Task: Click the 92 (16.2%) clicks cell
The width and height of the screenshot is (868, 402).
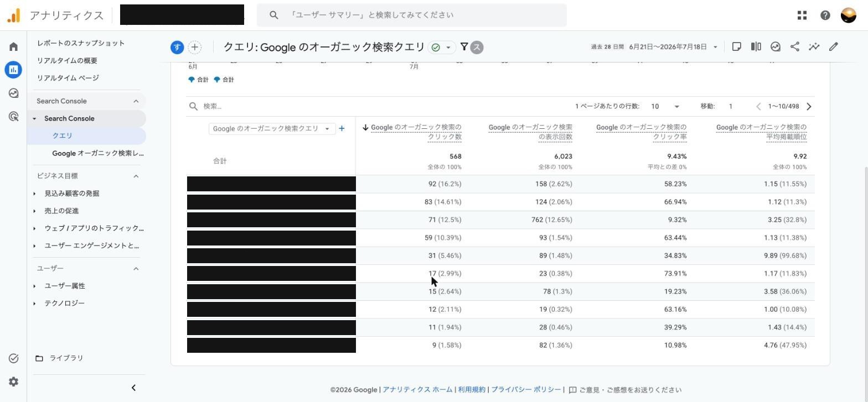Action: 445,184
